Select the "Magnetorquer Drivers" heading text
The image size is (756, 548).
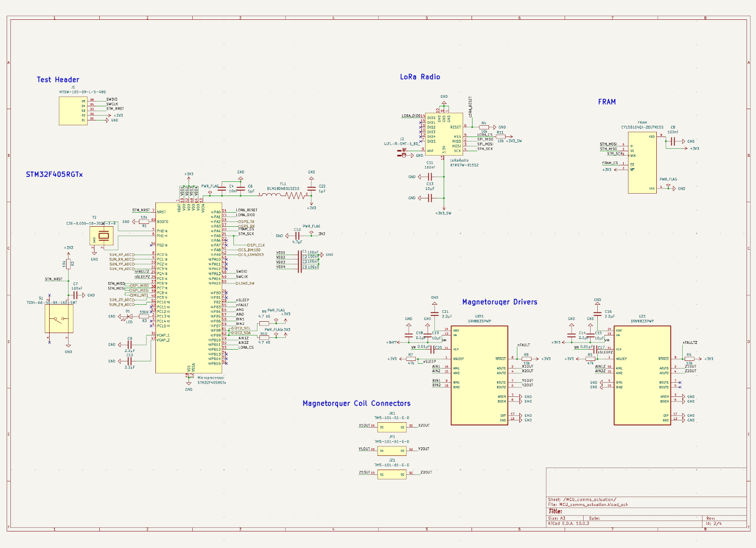tap(499, 302)
